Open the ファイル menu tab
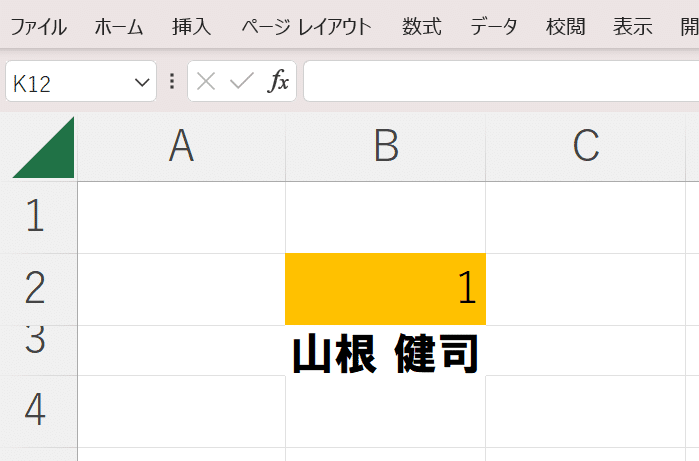The height and width of the screenshot is (461, 699). [38, 27]
